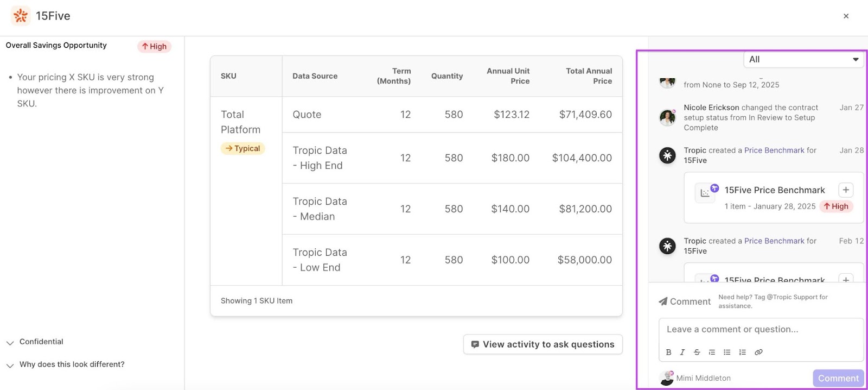Viewport: 868px width, 390px height.
Task: Expand the Jan 28 15Five Price Benchmark plus
Action: 846,190
